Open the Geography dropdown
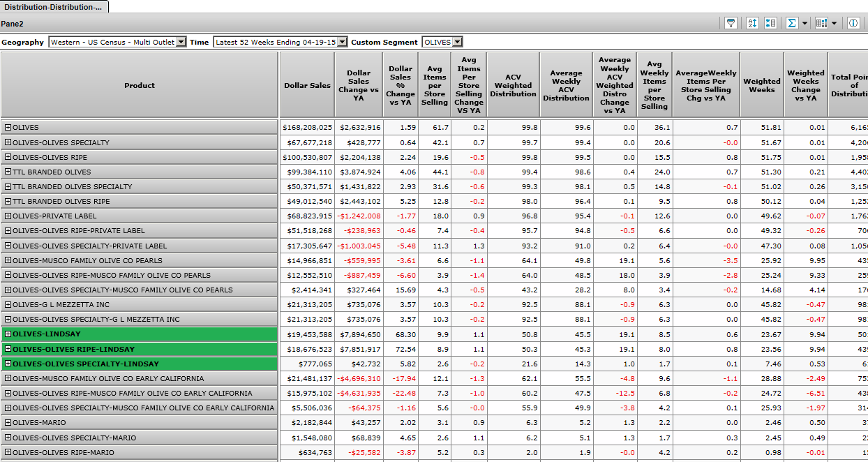Screen dimensions: 868x462 [x=181, y=42]
